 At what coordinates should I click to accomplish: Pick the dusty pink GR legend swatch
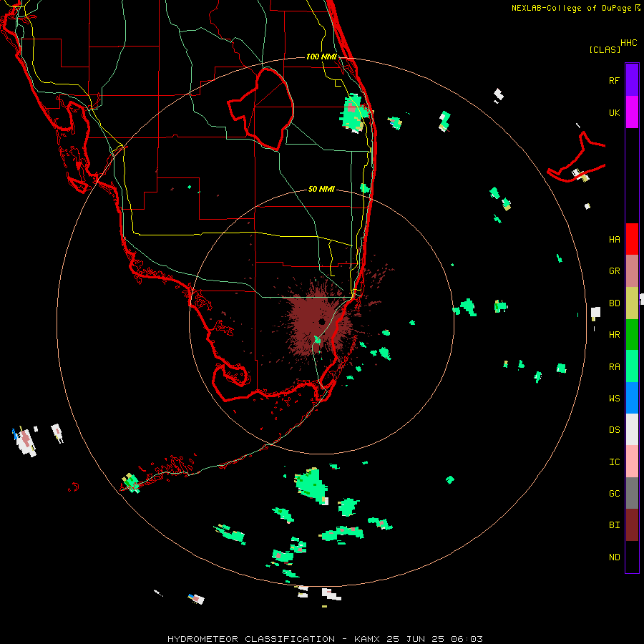coord(632,271)
